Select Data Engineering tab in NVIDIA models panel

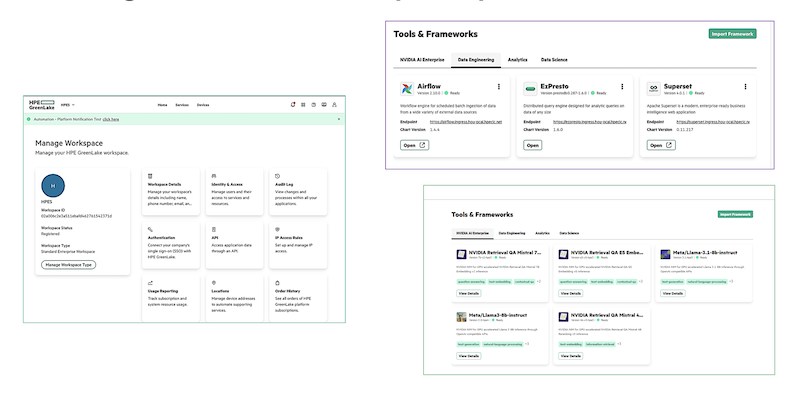(x=512, y=233)
